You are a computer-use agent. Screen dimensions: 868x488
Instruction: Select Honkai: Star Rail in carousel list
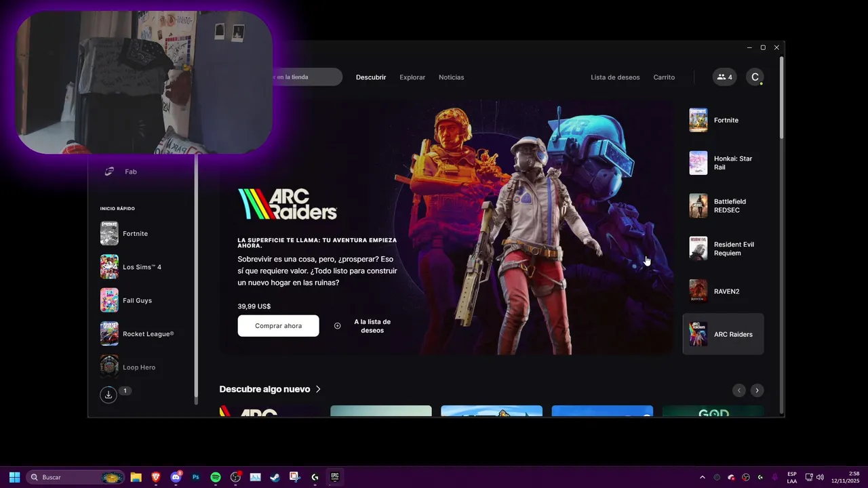(723, 163)
